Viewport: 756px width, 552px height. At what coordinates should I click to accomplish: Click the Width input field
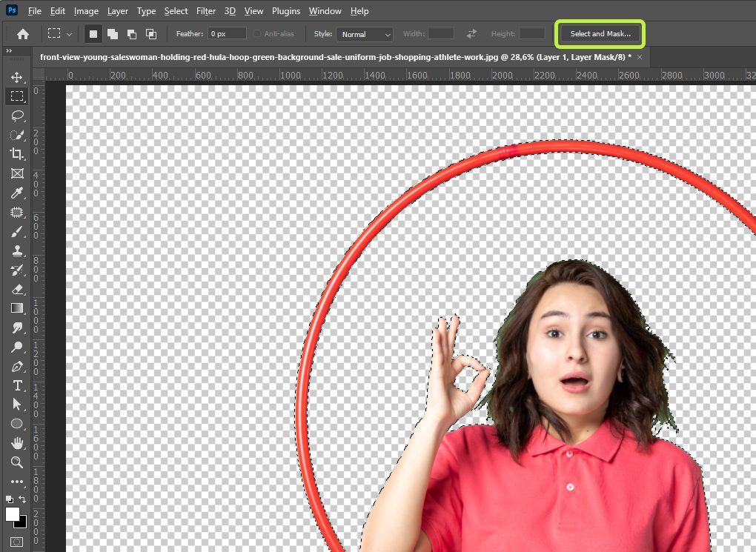click(441, 33)
